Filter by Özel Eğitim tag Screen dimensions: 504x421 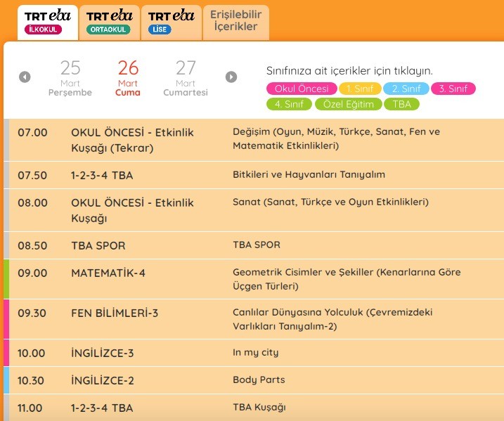349,104
